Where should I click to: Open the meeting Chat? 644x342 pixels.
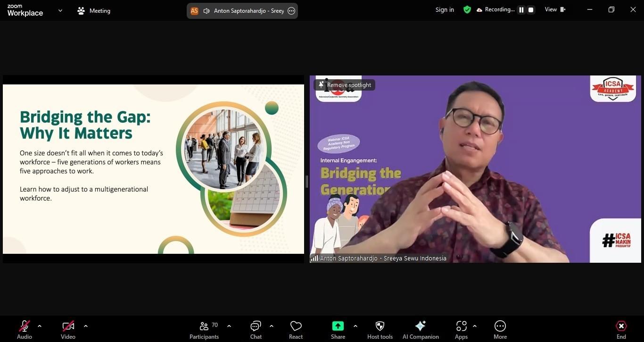click(x=256, y=329)
